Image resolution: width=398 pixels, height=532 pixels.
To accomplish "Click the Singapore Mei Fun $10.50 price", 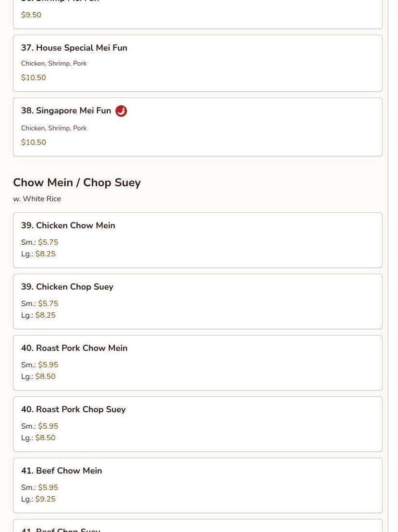I will click(33, 142).
